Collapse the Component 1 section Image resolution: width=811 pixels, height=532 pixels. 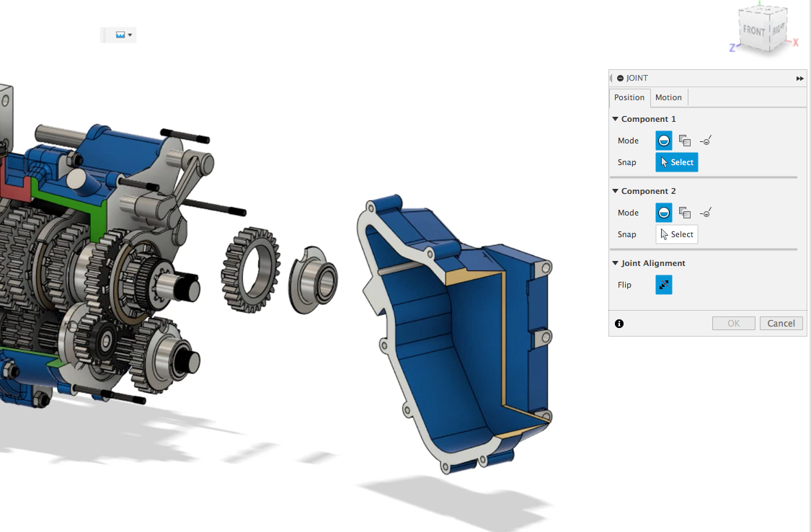tap(616, 119)
